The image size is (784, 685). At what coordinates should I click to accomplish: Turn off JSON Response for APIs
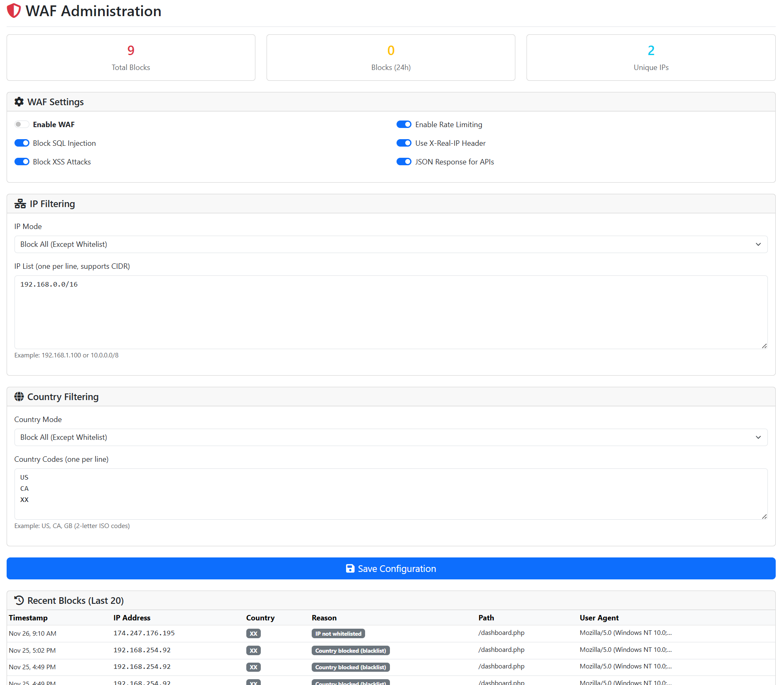pyautogui.click(x=404, y=162)
